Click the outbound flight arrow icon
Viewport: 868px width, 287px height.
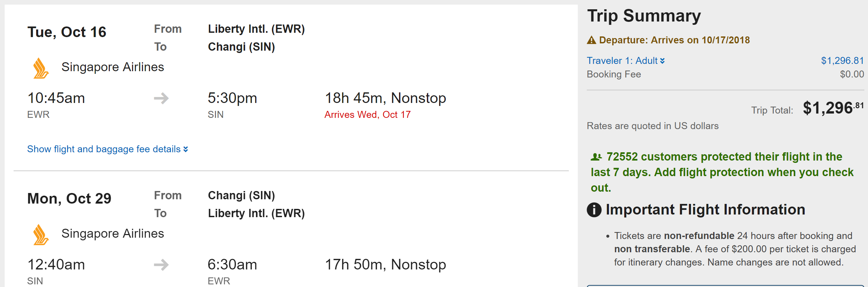coord(161,98)
